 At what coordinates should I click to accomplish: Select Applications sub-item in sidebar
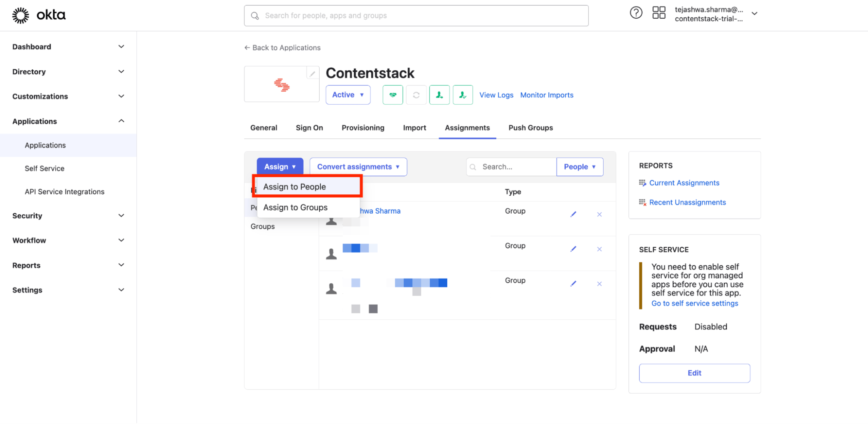click(x=68, y=145)
